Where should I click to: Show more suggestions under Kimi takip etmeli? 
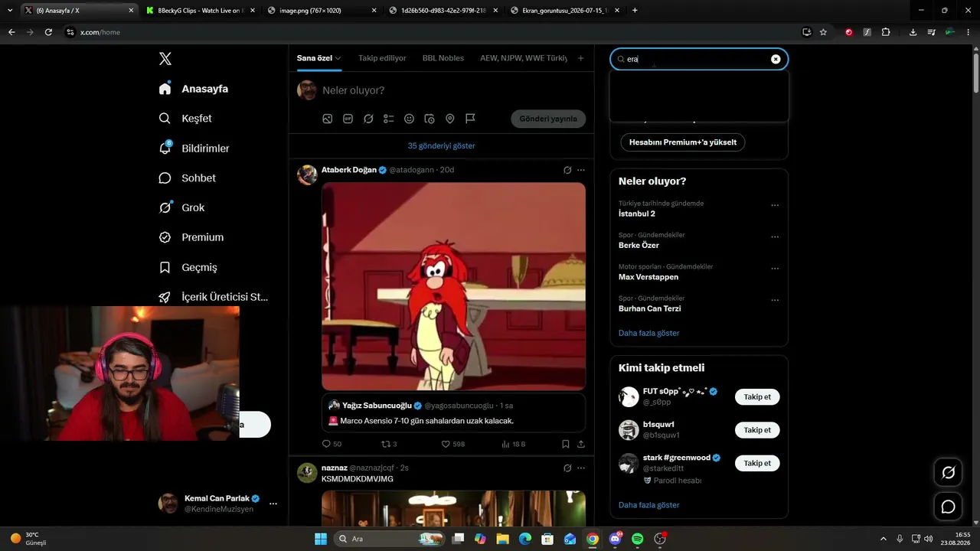tap(648, 505)
